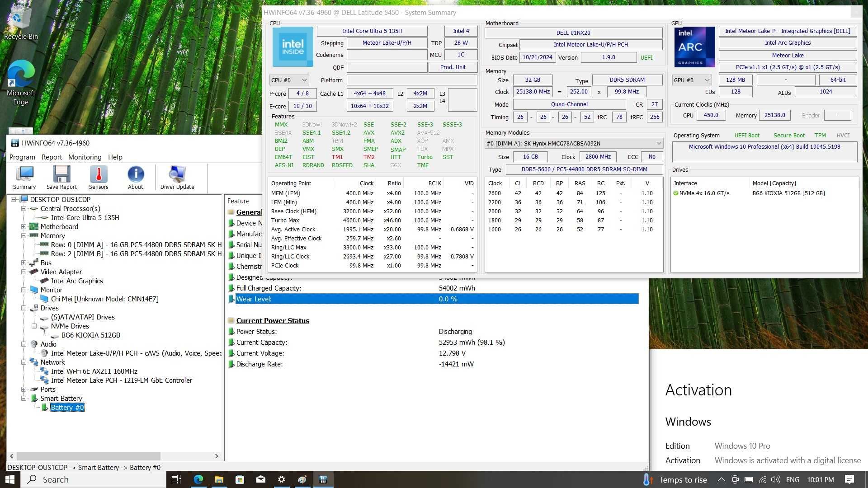Open the Sensors thermometer icon

(99, 178)
